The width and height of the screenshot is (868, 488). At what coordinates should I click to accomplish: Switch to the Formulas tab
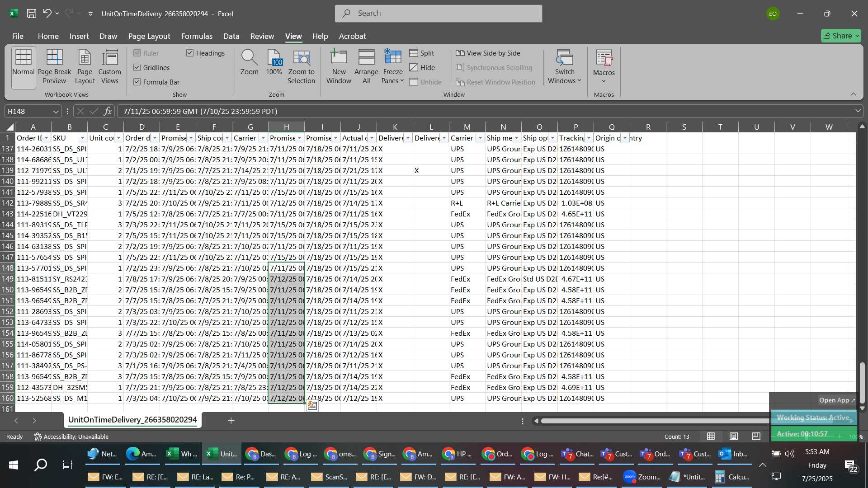click(x=197, y=36)
